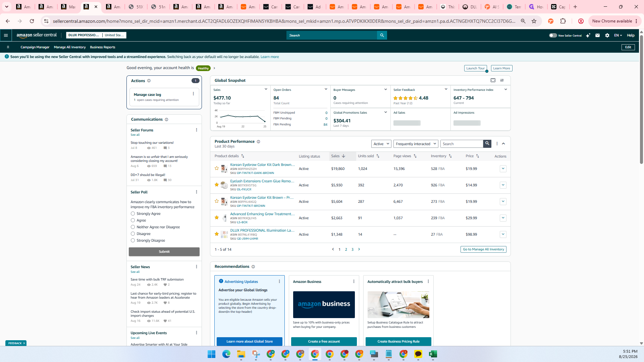The width and height of the screenshot is (644, 362).
Task: Open the Actions info icon
Action: tap(149, 81)
